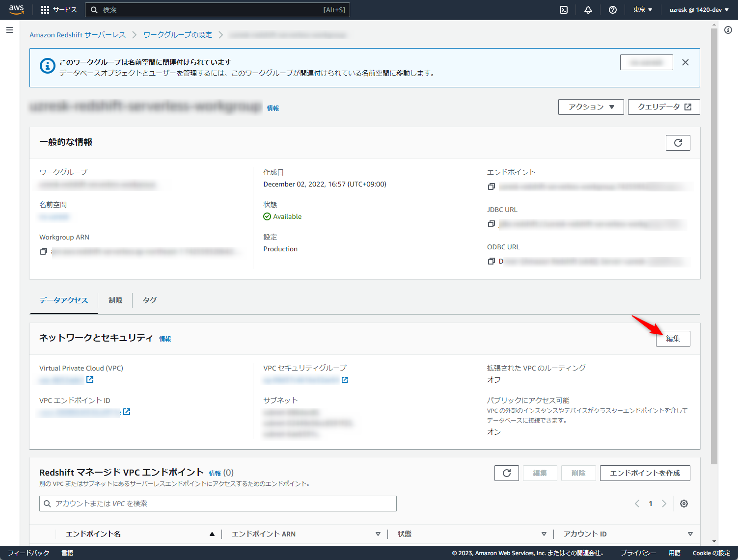The image size is (738, 560).
Task: Open フィードバック in footer
Action: point(28,553)
